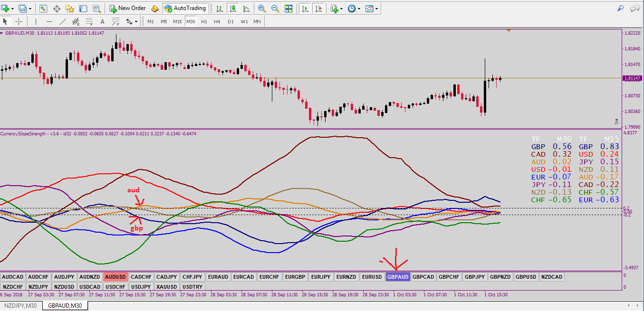The width and height of the screenshot is (644, 311).
Task: Click the red AUDUSD pair swatch
Action: point(115,277)
